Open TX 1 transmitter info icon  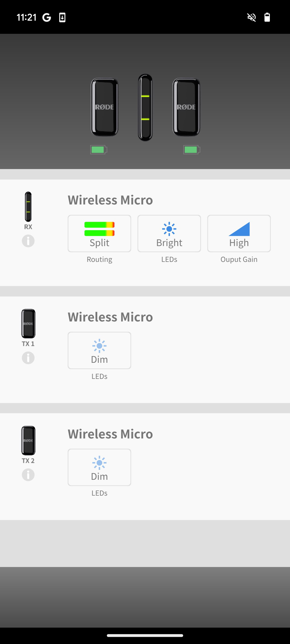pos(28,358)
